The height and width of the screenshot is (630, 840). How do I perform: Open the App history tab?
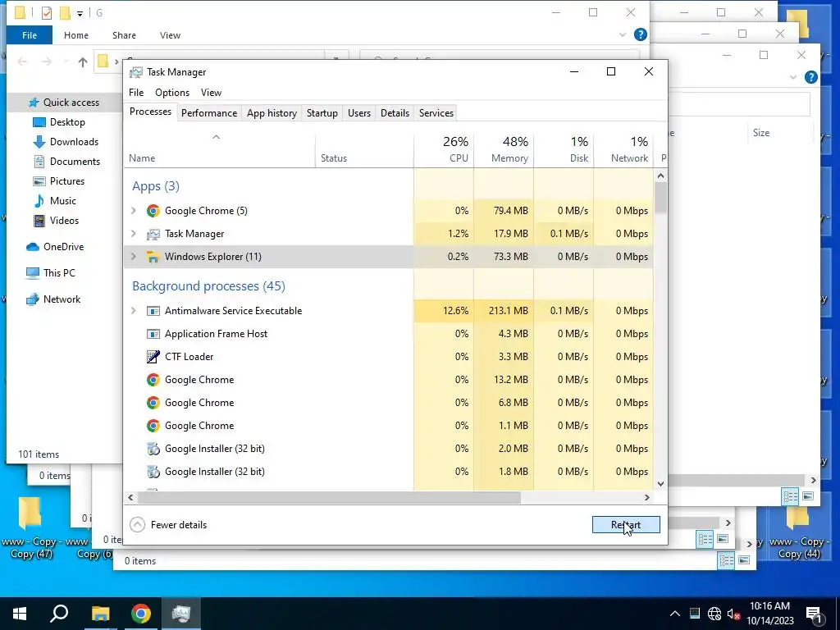point(272,113)
